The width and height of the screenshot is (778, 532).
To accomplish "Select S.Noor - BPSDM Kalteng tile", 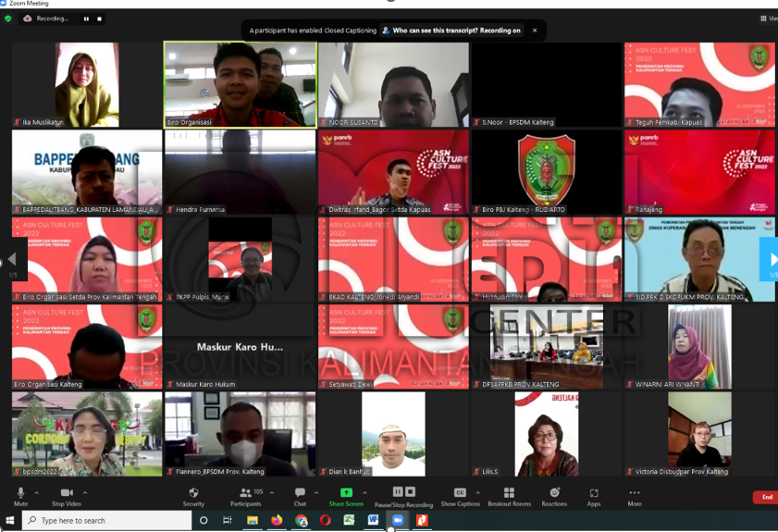I will pos(547,85).
